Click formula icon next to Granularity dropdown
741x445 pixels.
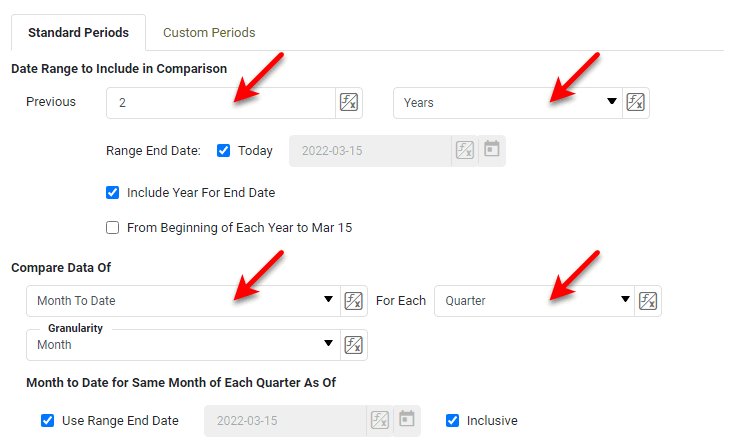[353, 345]
